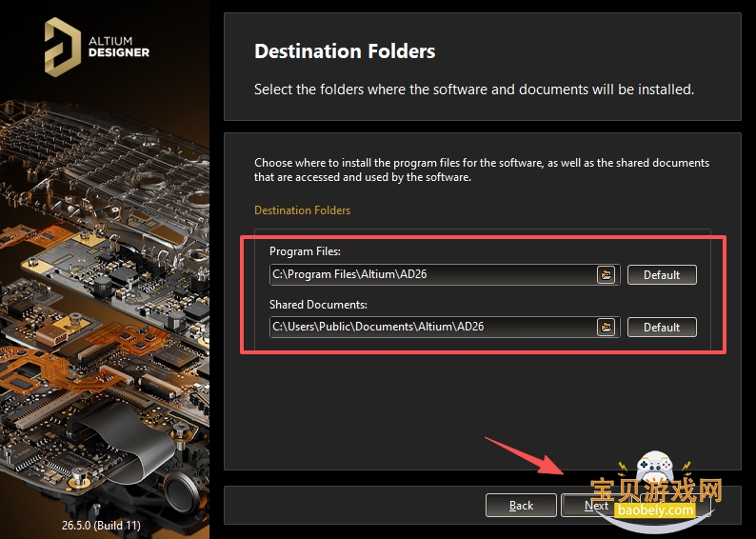The height and width of the screenshot is (539, 756).
Task: Reset Program Files path with Default button
Action: pos(662,275)
